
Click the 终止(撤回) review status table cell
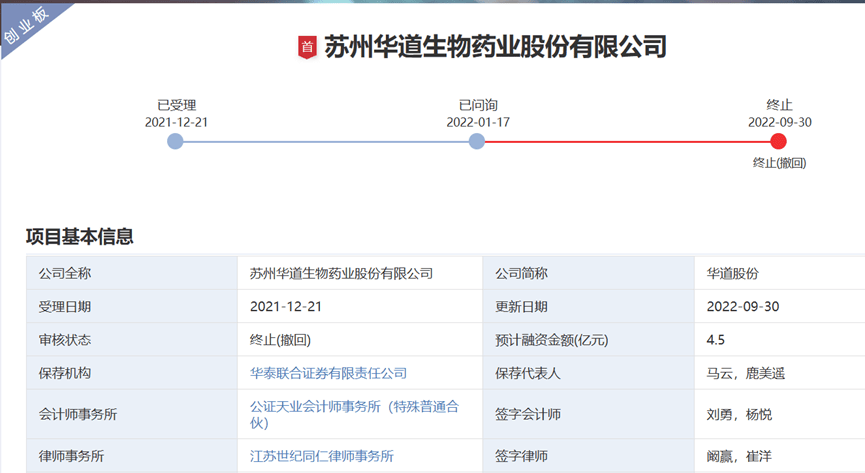click(287, 340)
